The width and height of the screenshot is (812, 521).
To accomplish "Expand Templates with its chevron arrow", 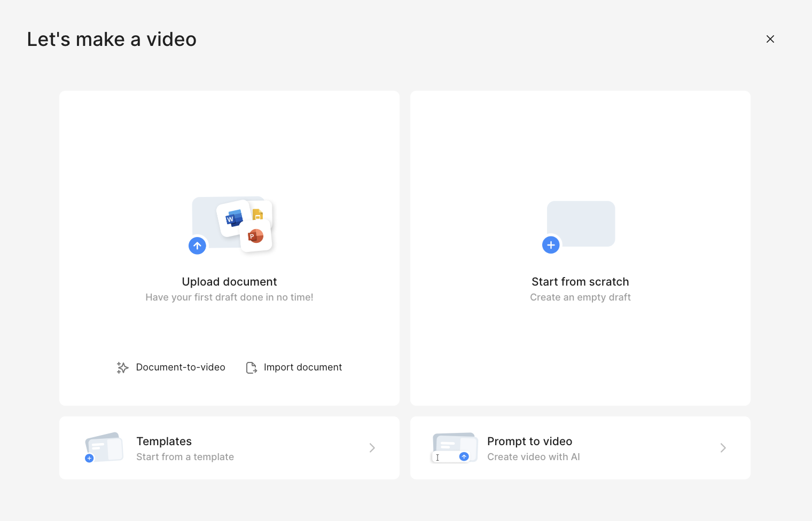I will (372, 448).
